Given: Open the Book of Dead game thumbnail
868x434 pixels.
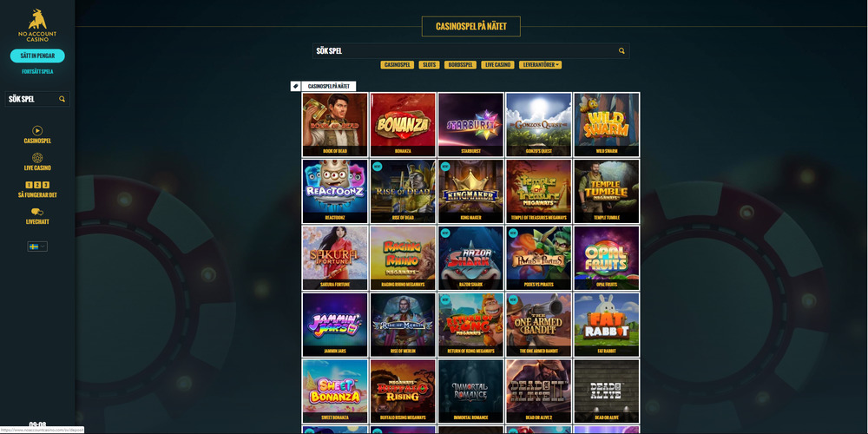Looking at the screenshot, I should (335, 124).
